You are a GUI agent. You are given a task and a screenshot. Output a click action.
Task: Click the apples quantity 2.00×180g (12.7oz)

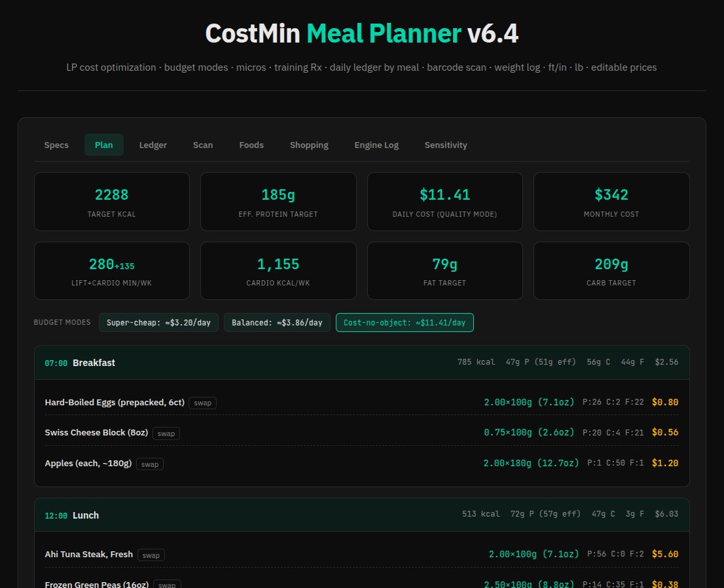(531, 463)
